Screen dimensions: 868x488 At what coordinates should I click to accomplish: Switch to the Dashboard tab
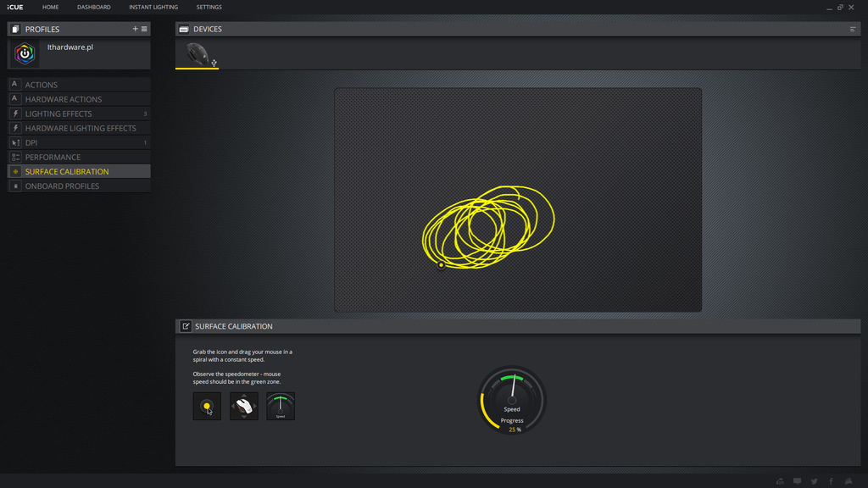93,7
